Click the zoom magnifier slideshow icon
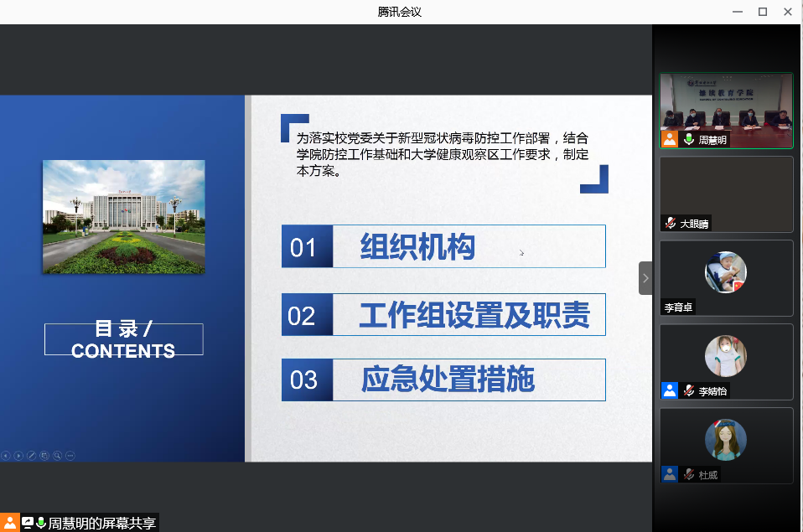Viewport: 803px width, 532px height. point(57,456)
